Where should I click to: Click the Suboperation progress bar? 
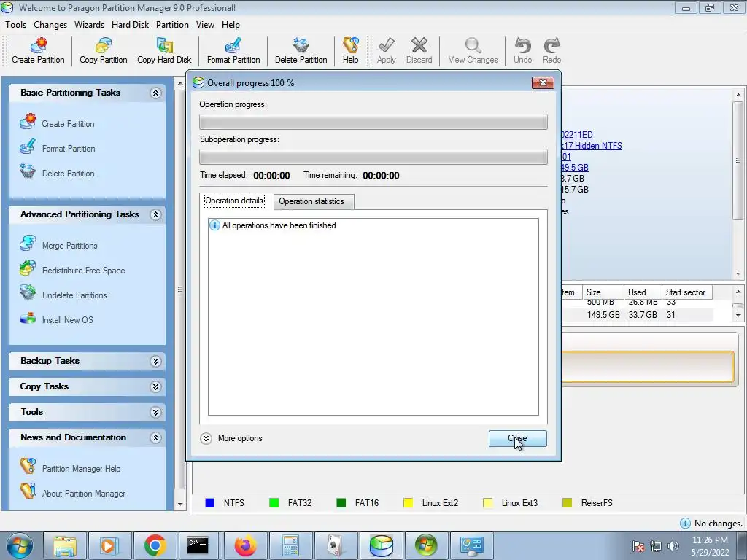373,157
